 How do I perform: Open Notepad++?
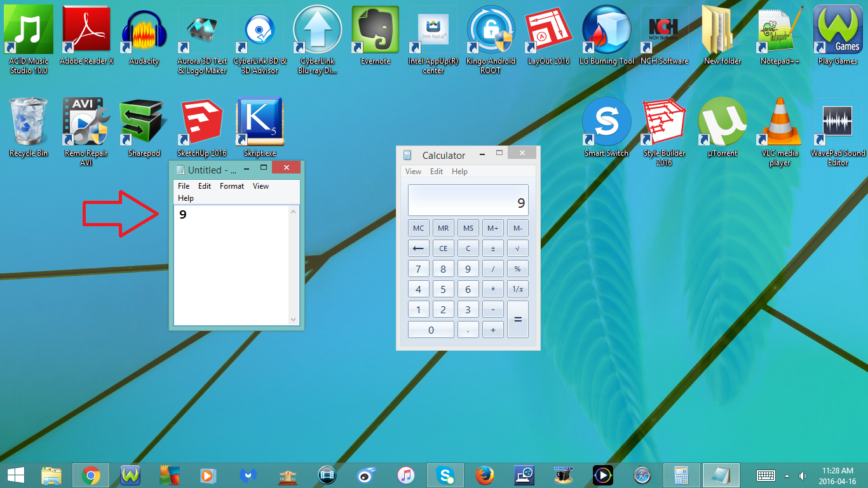(780, 30)
